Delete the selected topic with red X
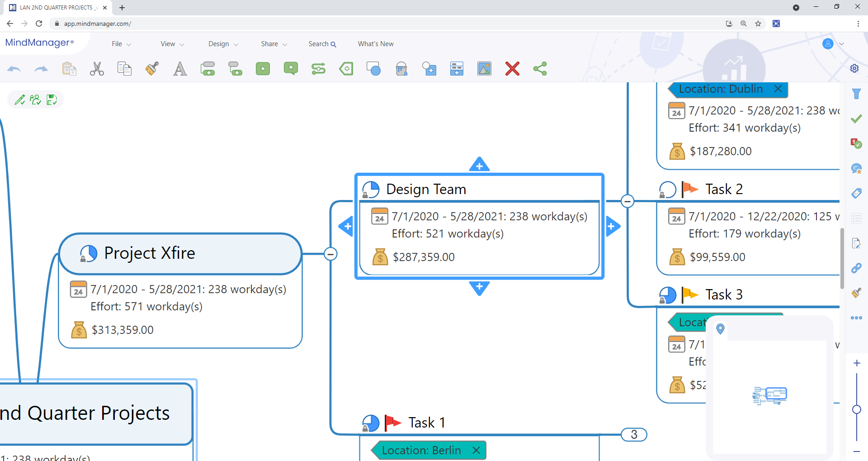The width and height of the screenshot is (868, 461). click(x=512, y=69)
